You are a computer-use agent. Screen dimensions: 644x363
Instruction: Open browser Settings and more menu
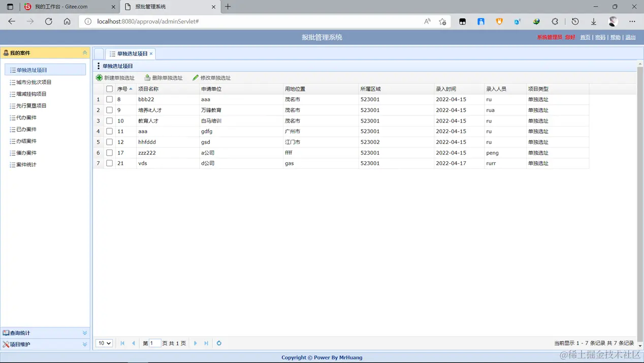[632, 21]
